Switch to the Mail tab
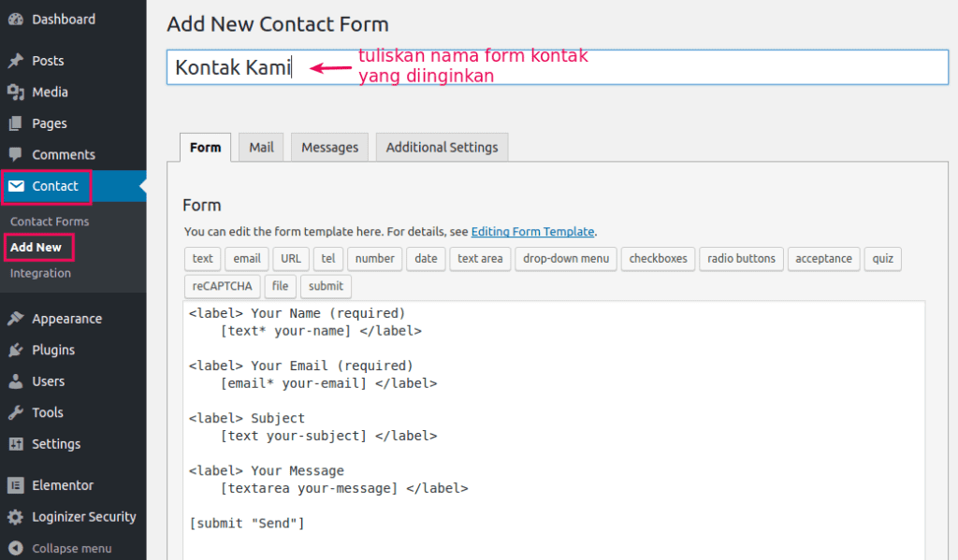Image resolution: width=958 pixels, height=560 pixels. [260, 147]
